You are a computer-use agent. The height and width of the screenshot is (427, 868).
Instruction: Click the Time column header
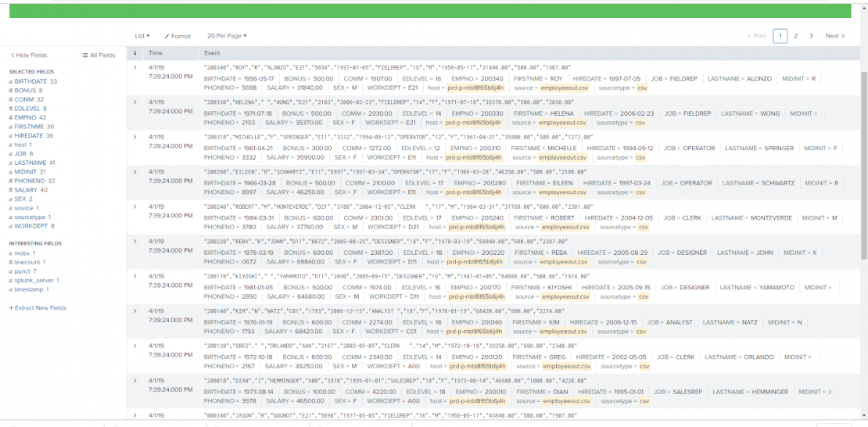click(x=156, y=53)
